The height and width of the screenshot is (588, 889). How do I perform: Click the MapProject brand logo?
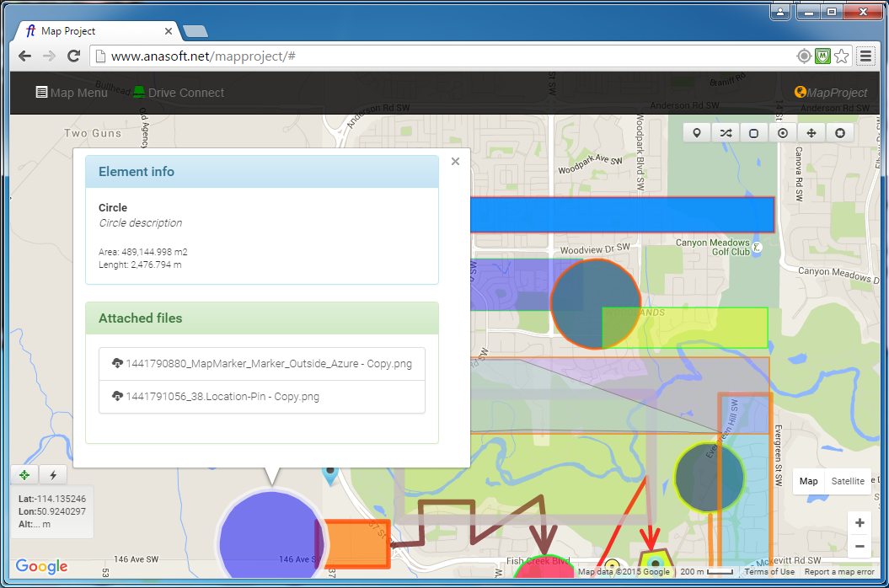pyautogui.click(x=831, y=93)
